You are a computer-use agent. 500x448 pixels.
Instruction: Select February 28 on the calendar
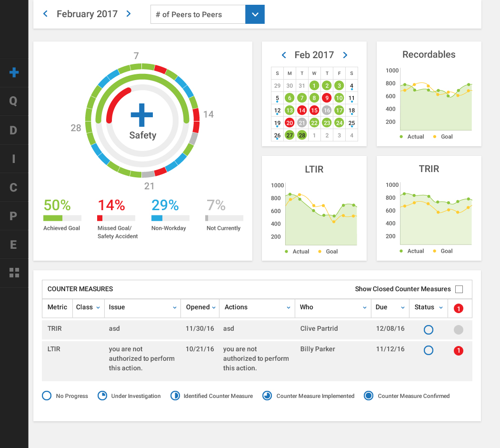(301, 135)
